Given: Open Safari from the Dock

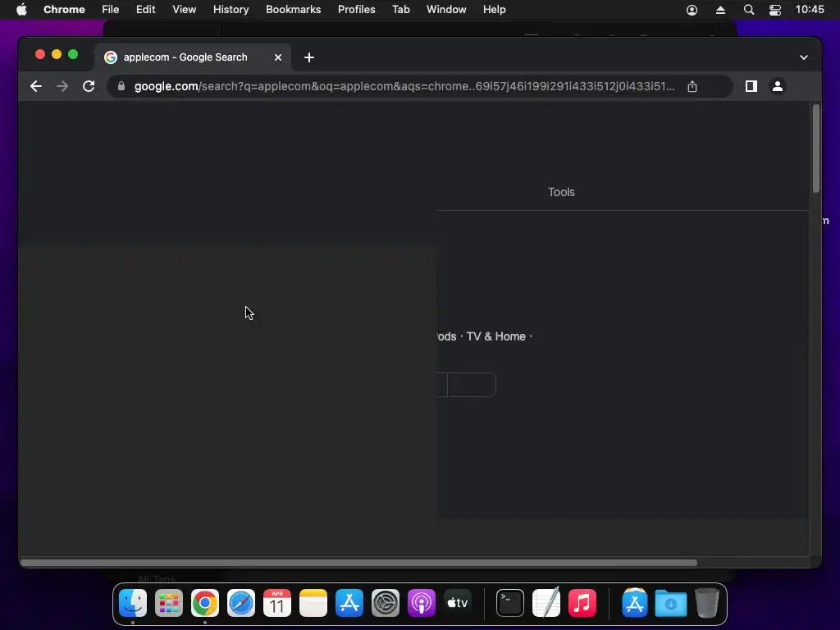Looking at the screenshot, I should [x=241, y=603].
